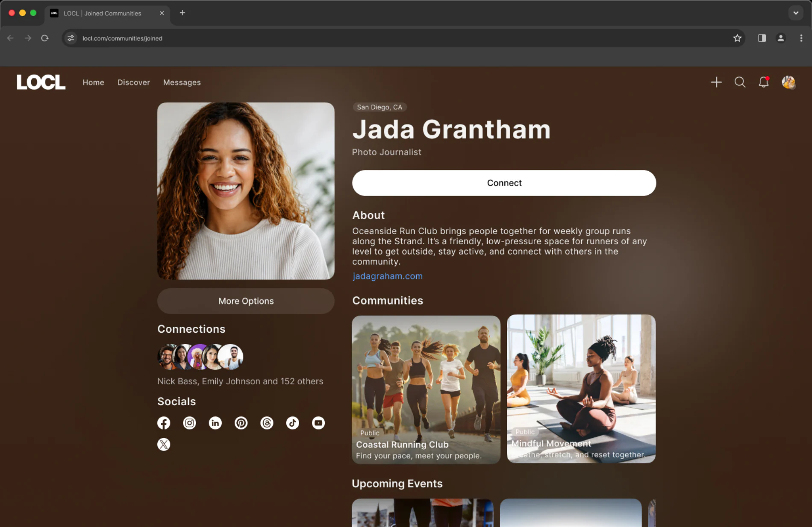Open the Messages nav item

[x=182, y=82]
